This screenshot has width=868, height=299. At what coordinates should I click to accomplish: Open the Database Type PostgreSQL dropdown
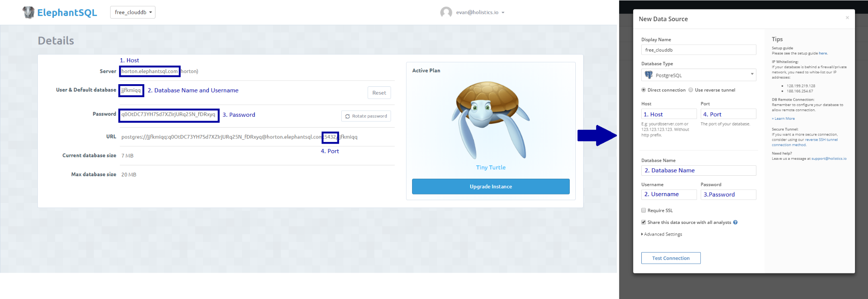699,75
